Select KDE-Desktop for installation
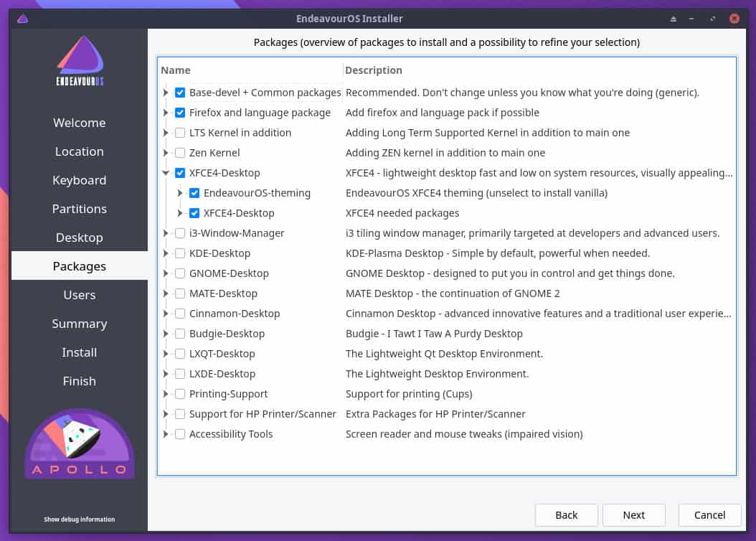This screenshot has height=541, width=756. point(180,253)
